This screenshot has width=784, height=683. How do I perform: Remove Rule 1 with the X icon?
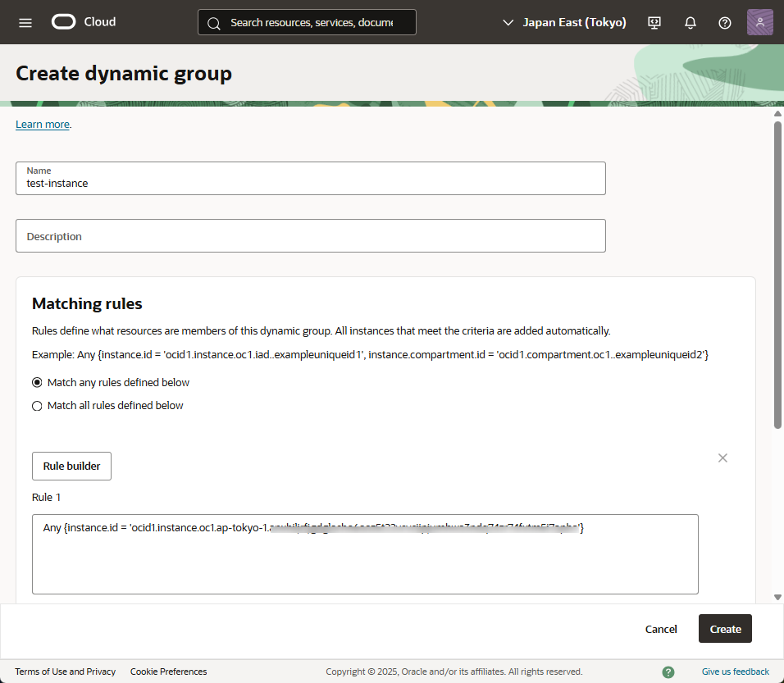tap(722, 458)
